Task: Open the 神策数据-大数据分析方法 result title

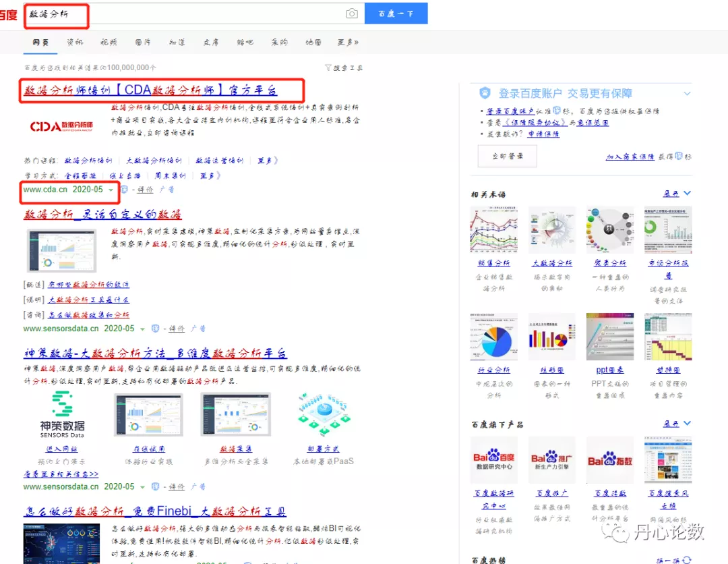Action: coord(155,354)
